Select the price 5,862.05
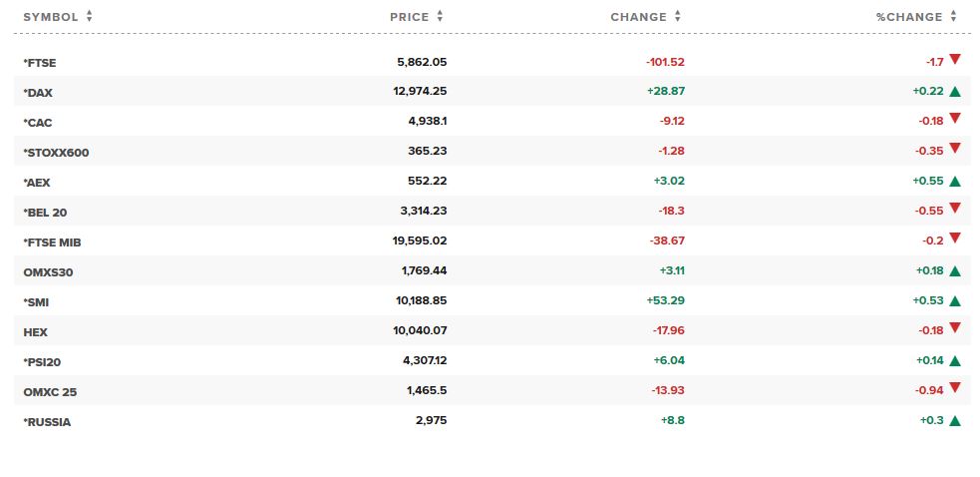Screen dimensions: 980x477 point(422,62)
